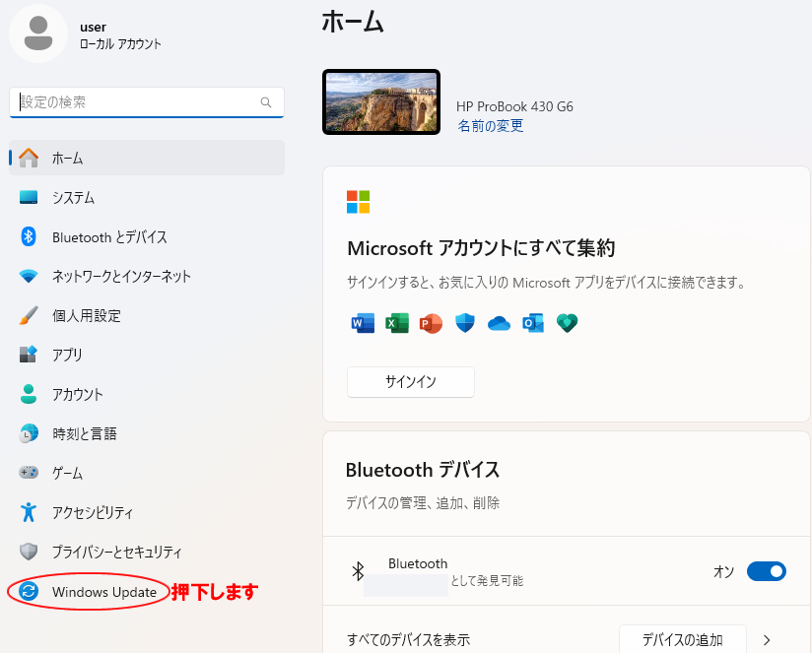Expand the view all devices chevron
The image size is (812, 653).
click(767, 640)
